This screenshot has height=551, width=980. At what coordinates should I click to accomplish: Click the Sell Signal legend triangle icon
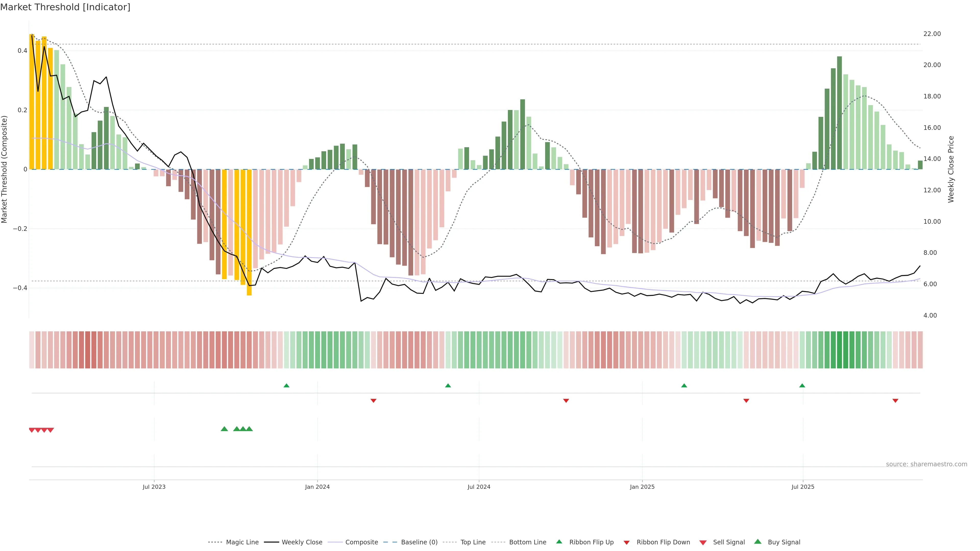703,543
